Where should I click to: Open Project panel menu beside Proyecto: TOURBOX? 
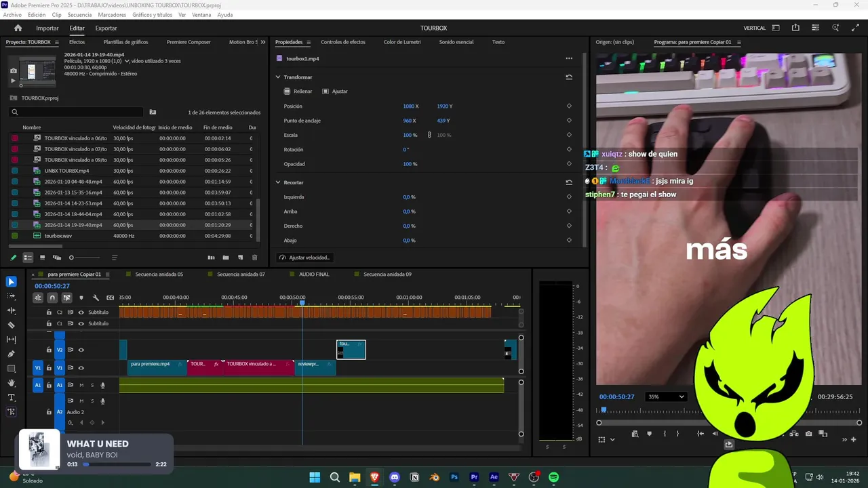(x=56, y=42)
